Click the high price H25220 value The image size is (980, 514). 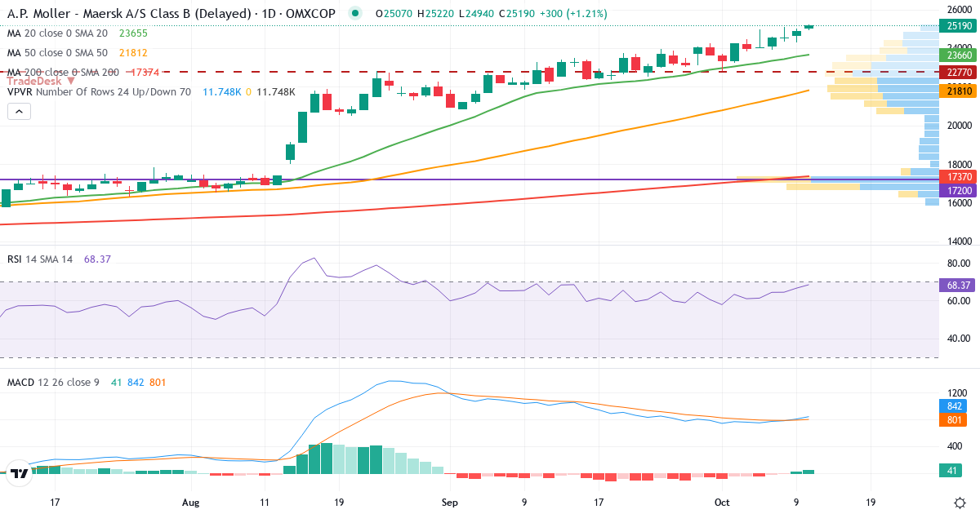(x=437, y=14)
